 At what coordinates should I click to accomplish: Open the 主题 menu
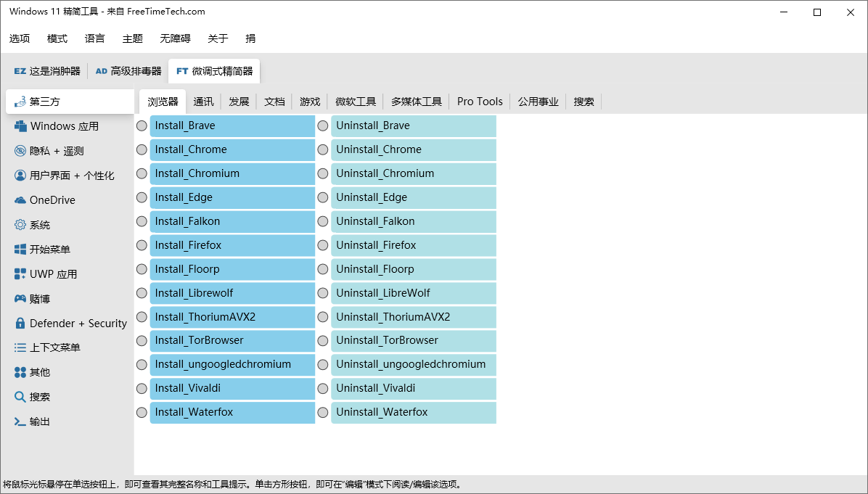click(x=133, y=38)
